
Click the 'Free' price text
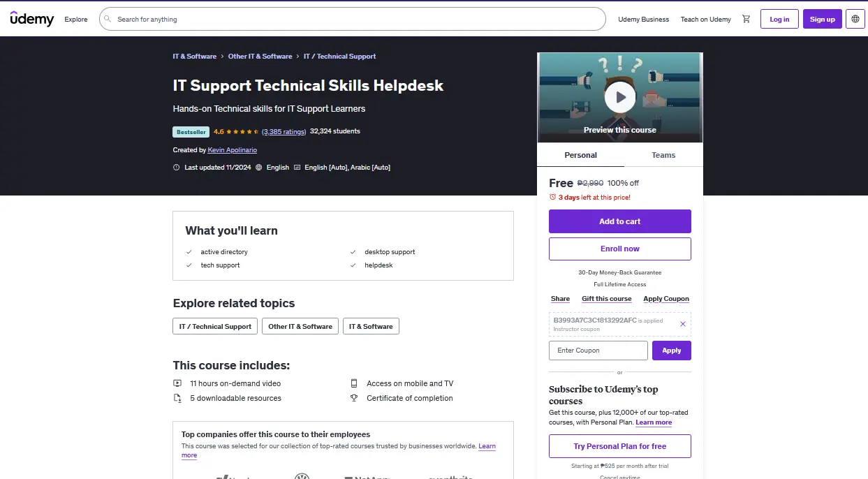pos(561,183)
